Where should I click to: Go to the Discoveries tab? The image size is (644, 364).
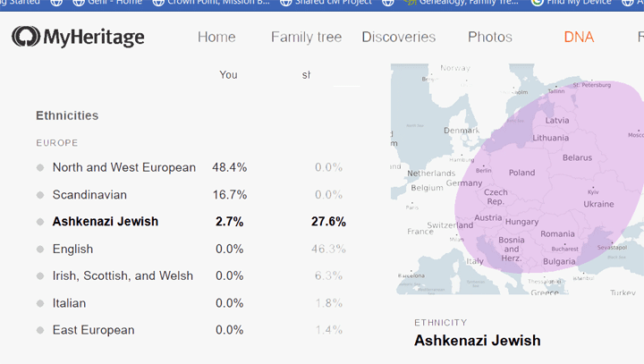coord(398,37)
